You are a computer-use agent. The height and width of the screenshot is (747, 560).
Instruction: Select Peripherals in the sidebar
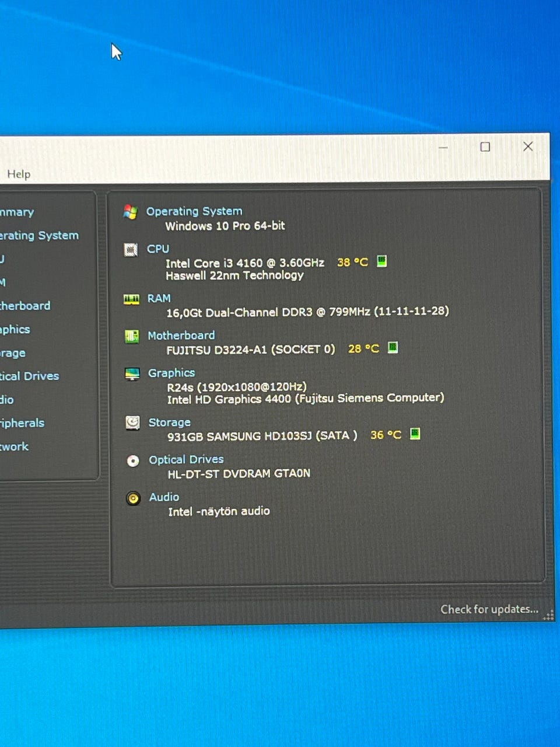[22, 423]
